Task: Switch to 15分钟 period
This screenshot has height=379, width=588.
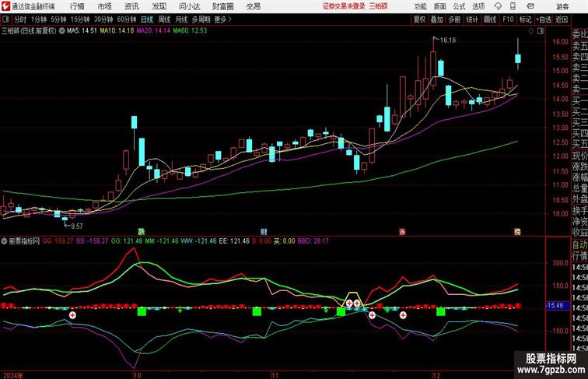Action: [x=80, y=19]
